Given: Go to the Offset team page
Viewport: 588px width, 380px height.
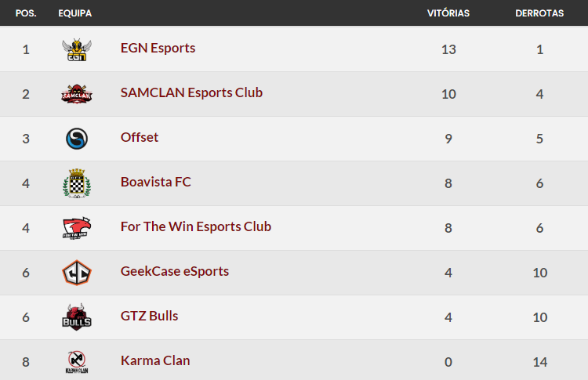Looking at the screenshot, I should click(x=140, y=137).
